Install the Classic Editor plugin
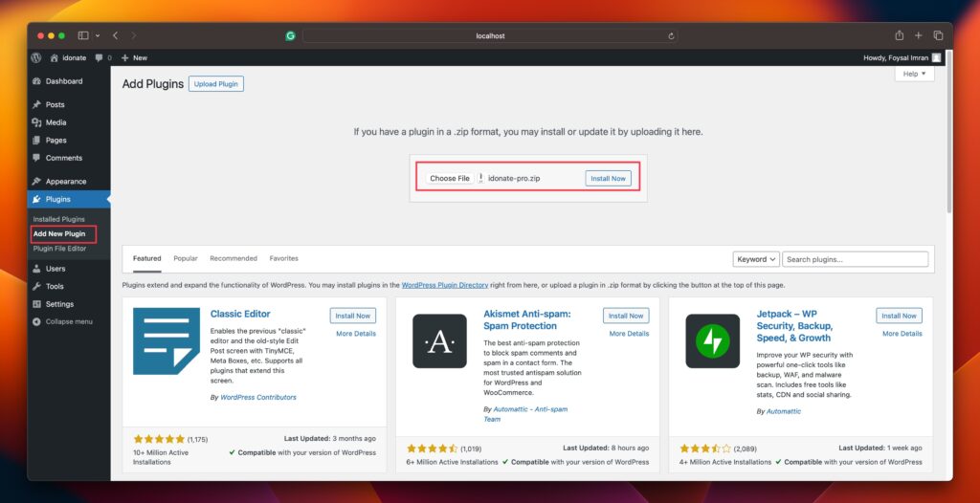The width and height of the screenshot is (980, 503). tap(353, 316)
